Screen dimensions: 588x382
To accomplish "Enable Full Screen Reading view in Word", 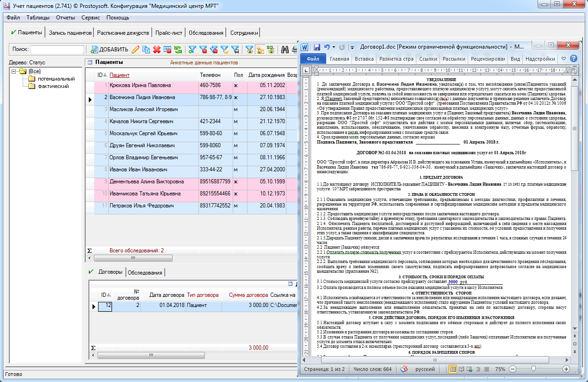I will pyautogui.click(x=461, y=369).
